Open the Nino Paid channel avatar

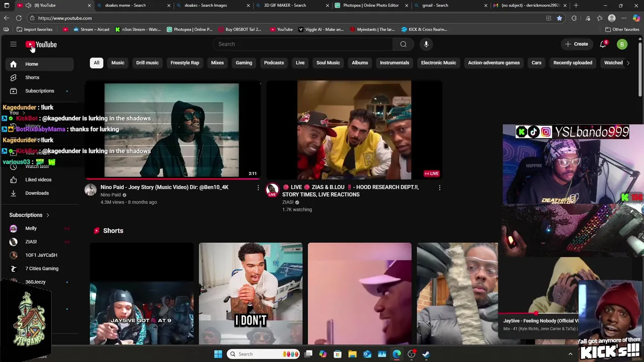tap(91, 190)
